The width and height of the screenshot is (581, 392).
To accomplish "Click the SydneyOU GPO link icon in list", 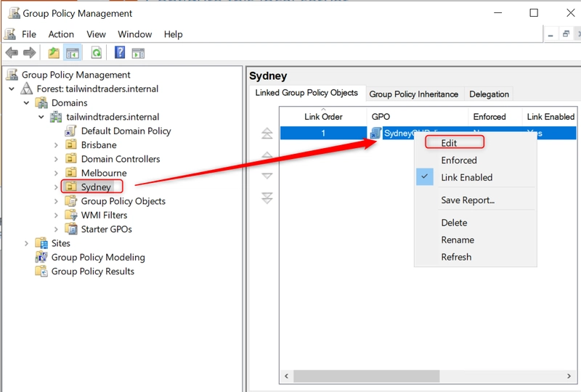I will 375,133.
